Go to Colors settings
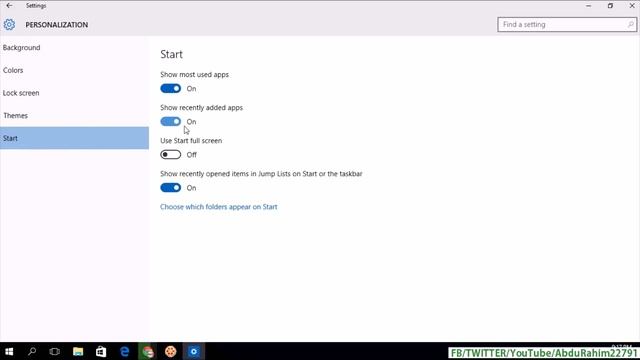 click(74, 70)
